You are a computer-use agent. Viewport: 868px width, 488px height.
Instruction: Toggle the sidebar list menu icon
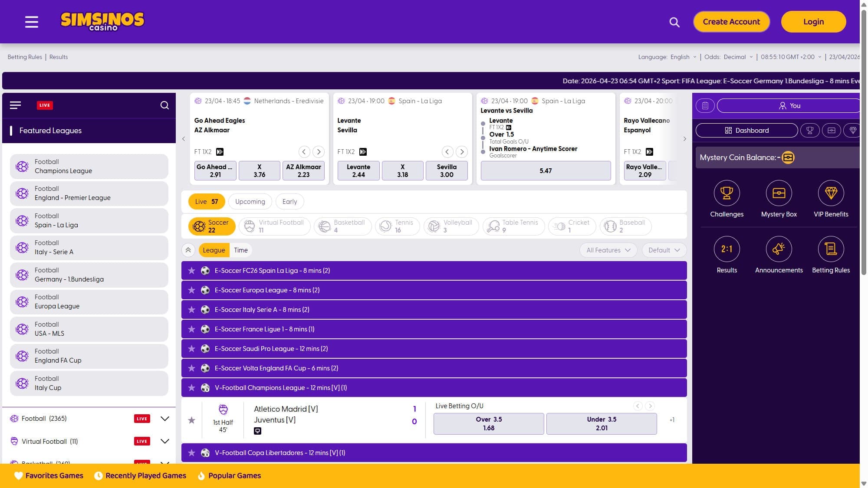(x=16, y=105)
